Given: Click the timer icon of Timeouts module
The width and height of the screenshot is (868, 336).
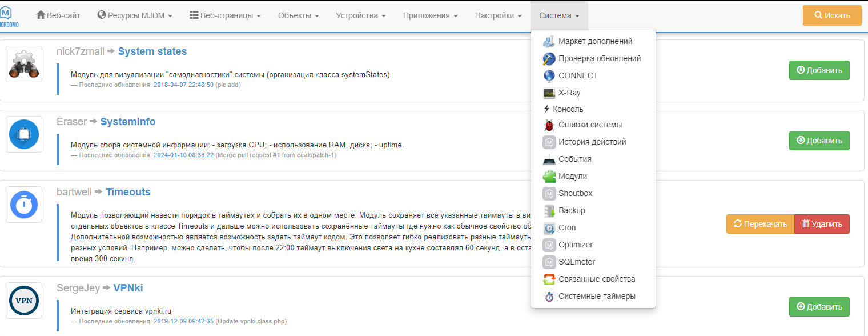Looking at the screenshot, I should [x=23, y=204].
